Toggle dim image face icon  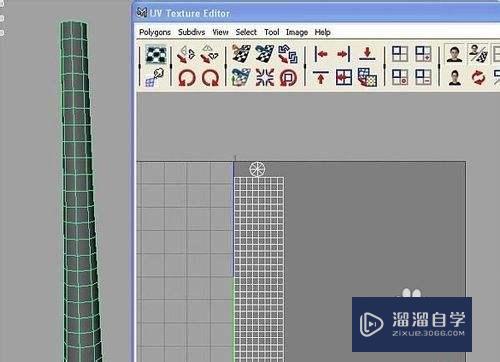tap(455, 77)
